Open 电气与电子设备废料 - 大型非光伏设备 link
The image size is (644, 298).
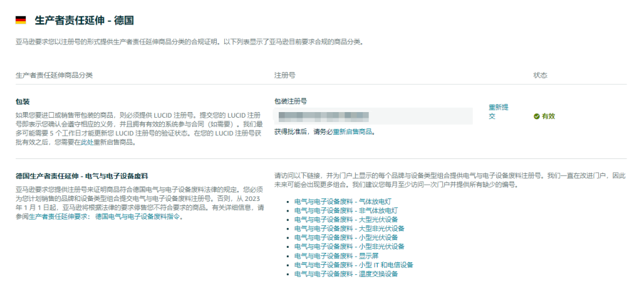pos(350,229)
